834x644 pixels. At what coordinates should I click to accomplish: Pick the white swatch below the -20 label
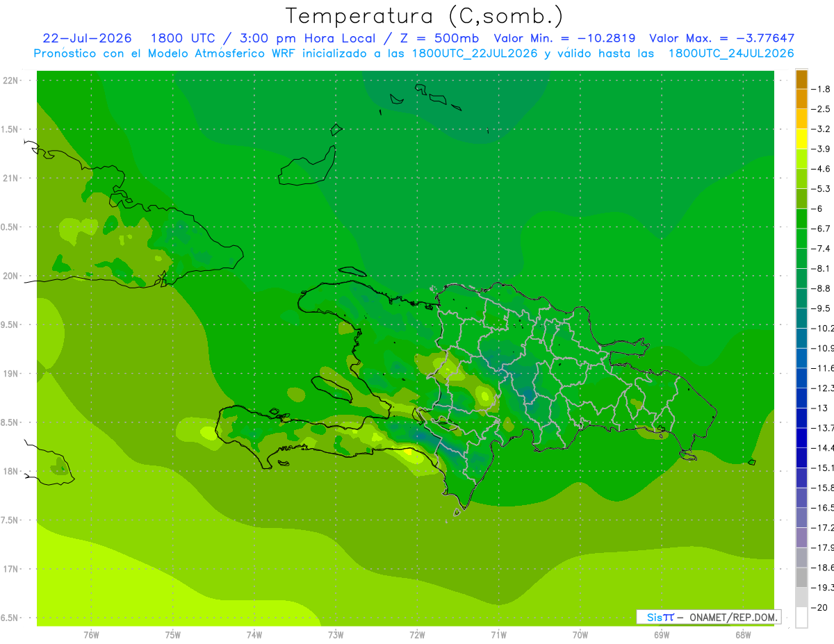pos(801,618)
